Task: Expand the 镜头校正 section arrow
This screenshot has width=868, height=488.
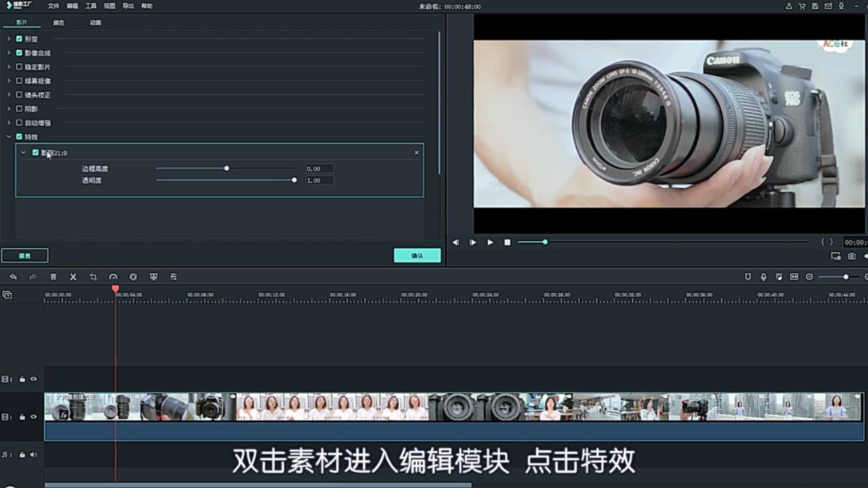Action: pyautogui.click(x=9, y=94)
